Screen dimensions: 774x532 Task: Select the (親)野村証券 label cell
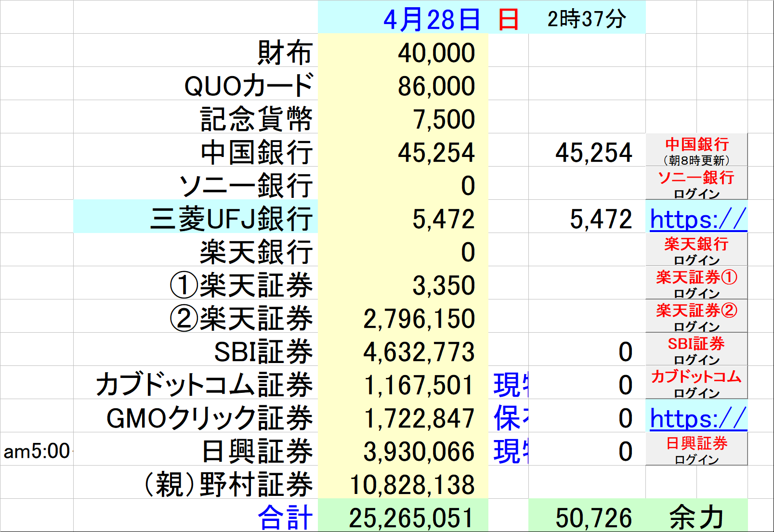196,482
